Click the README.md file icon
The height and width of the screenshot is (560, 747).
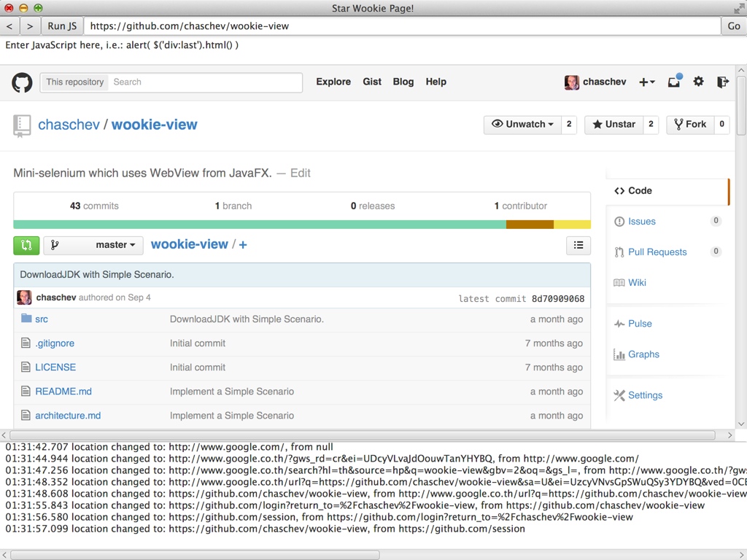[x=26, y=392]
